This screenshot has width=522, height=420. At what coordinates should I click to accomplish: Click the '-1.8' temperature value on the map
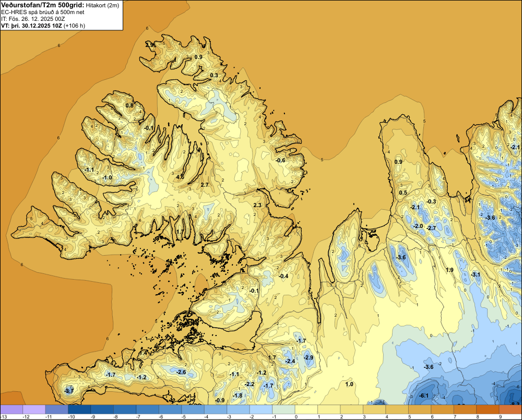238,395
